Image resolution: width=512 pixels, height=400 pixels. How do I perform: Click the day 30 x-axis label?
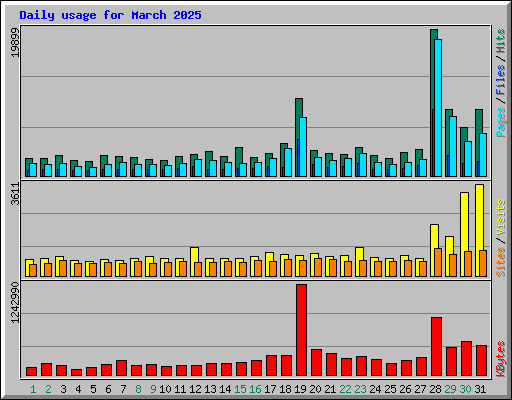[465, 389]
